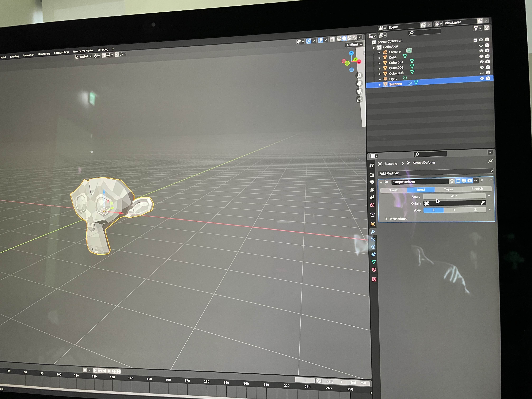Pin the properties editor with pin icon
This screenshot has height=399, width=532.
pyautogui.click(x=490, y=161)
